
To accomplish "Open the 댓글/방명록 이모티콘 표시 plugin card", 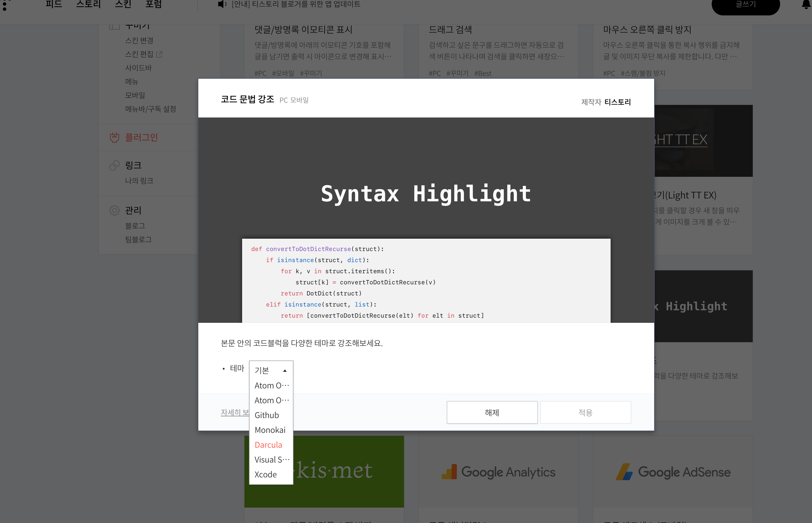I will [324, 51].
